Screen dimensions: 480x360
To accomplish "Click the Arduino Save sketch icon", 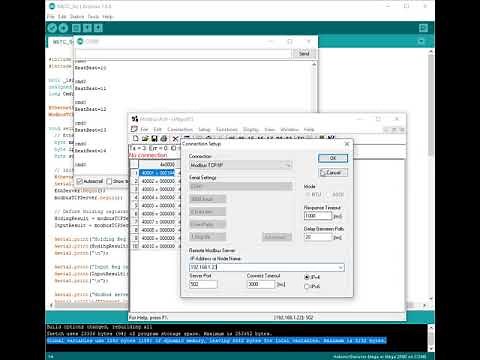I will pyautogui.click(x=98, y=28).
